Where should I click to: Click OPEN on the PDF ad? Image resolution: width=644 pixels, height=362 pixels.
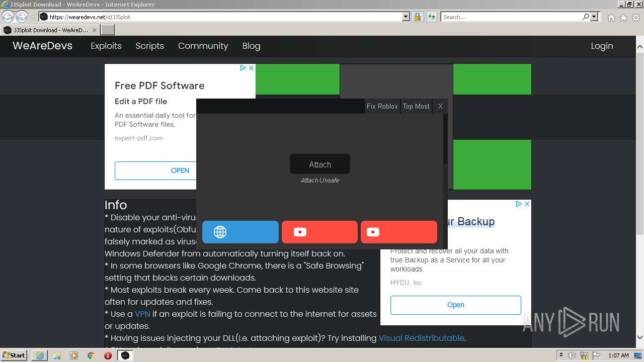tap(155, 170)
